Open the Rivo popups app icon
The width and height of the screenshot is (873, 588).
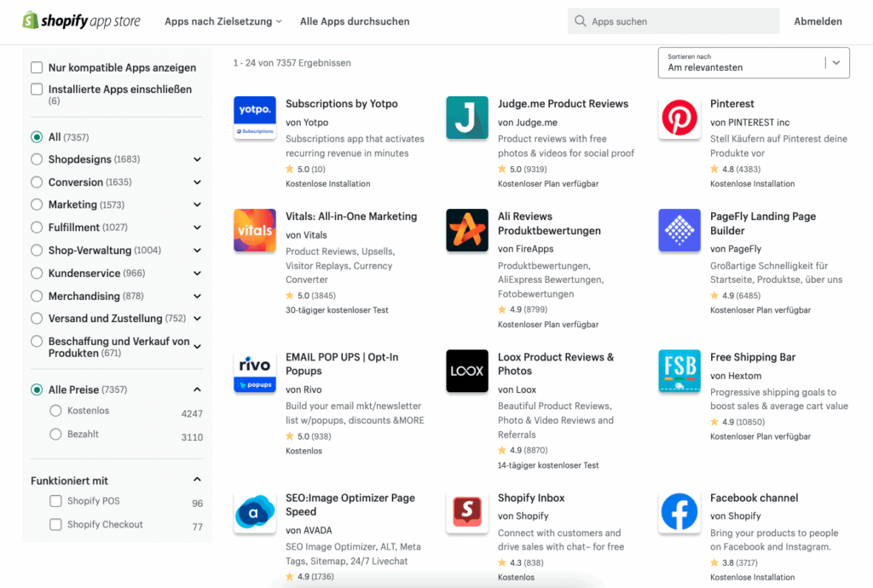coord(254,371)
